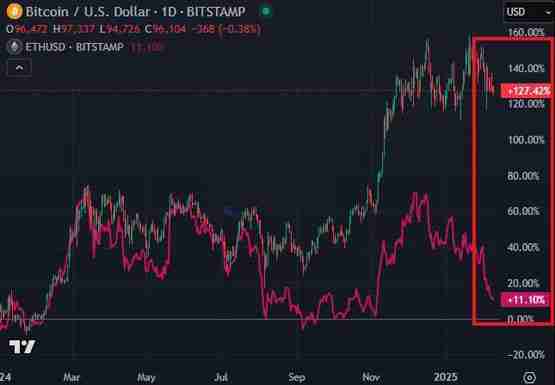Select the Bitcoin / U.S. Dollar symbol title
The width and height of the screenshot is (555, 385).
(x=135, y=11)
